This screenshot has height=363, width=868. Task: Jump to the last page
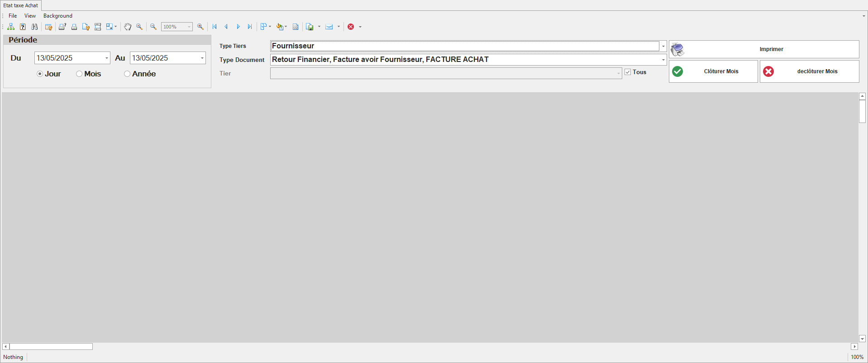[249, 27]
